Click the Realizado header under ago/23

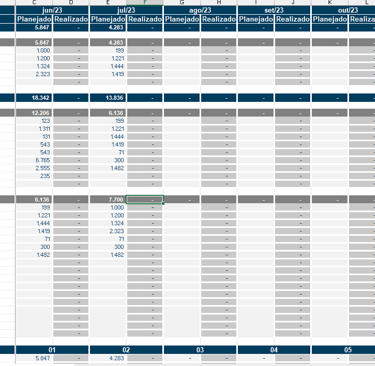(x=219, y=19)
